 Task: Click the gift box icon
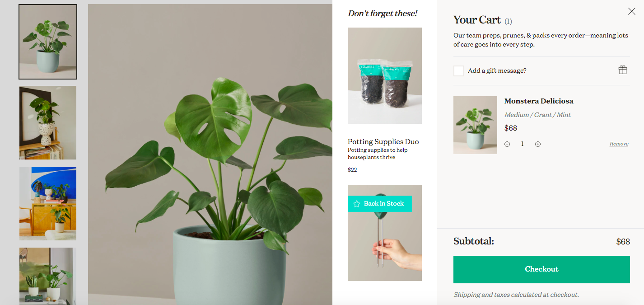623,70
